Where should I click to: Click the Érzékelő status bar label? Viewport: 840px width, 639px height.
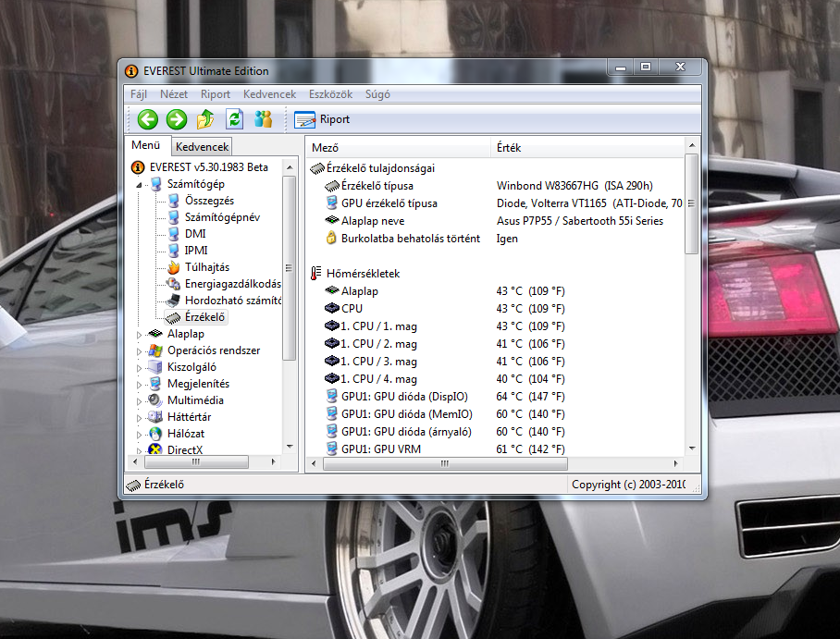click(x=164, y=485)
